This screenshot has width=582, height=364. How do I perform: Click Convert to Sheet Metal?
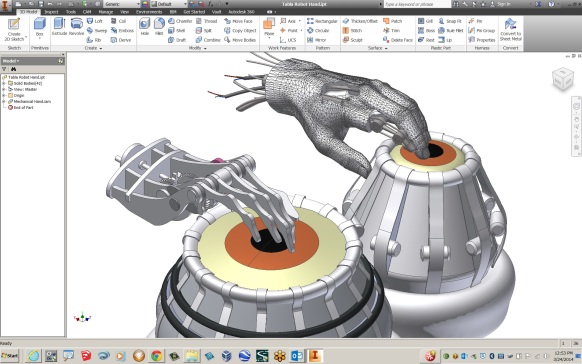(511, 29)
